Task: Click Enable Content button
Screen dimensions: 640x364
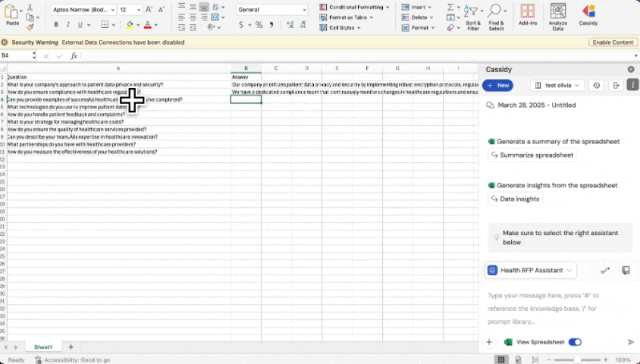Action: [x=613, y=42]
